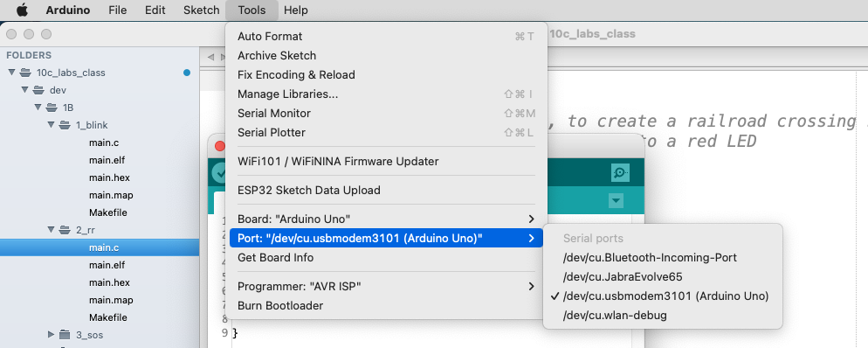Open the File menu

[117, 10]
